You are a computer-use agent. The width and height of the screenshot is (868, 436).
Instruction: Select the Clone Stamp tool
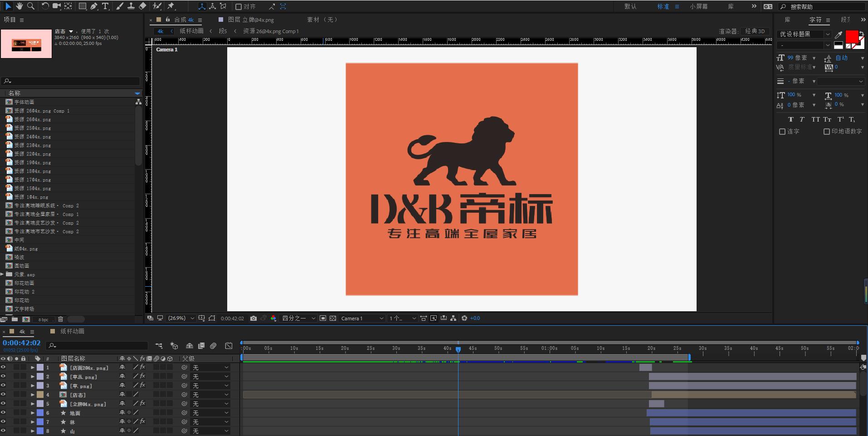coord(131,6)
